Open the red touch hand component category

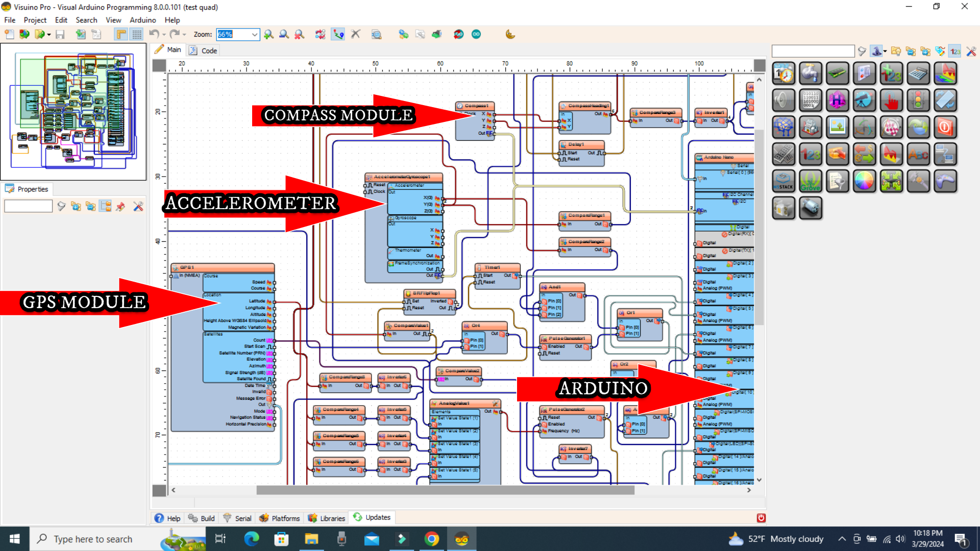(891, 101)
